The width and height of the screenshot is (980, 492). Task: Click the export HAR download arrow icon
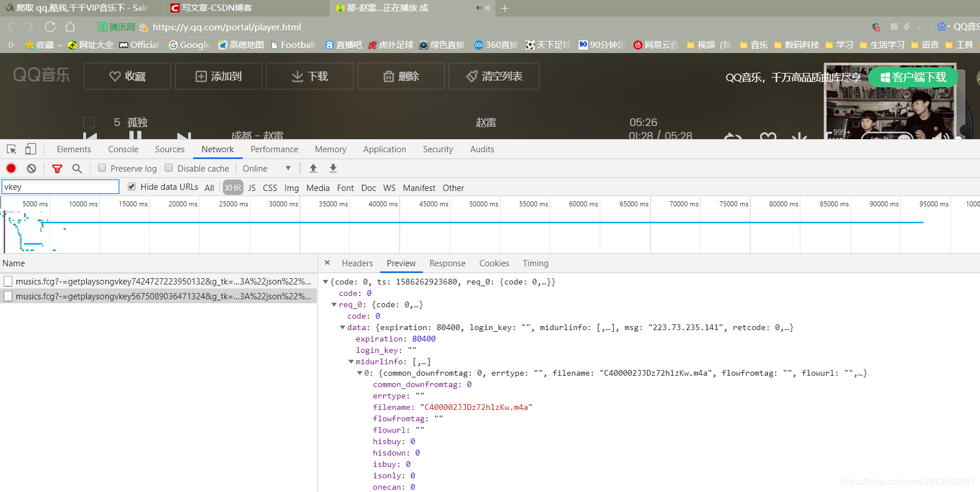(x=333, y=168)
